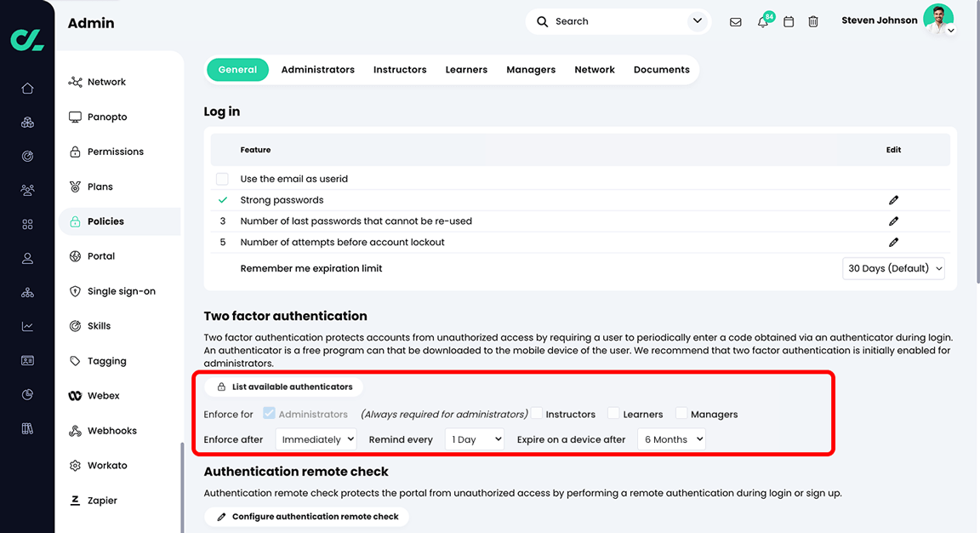Switch to the General tab
Screen dimensions: 980x533
tap(237, 70)
